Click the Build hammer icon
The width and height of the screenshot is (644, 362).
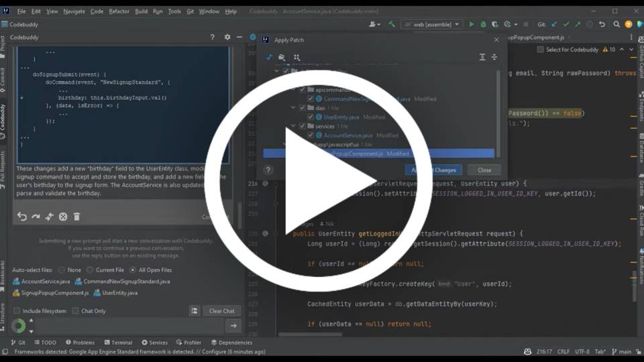392,24
